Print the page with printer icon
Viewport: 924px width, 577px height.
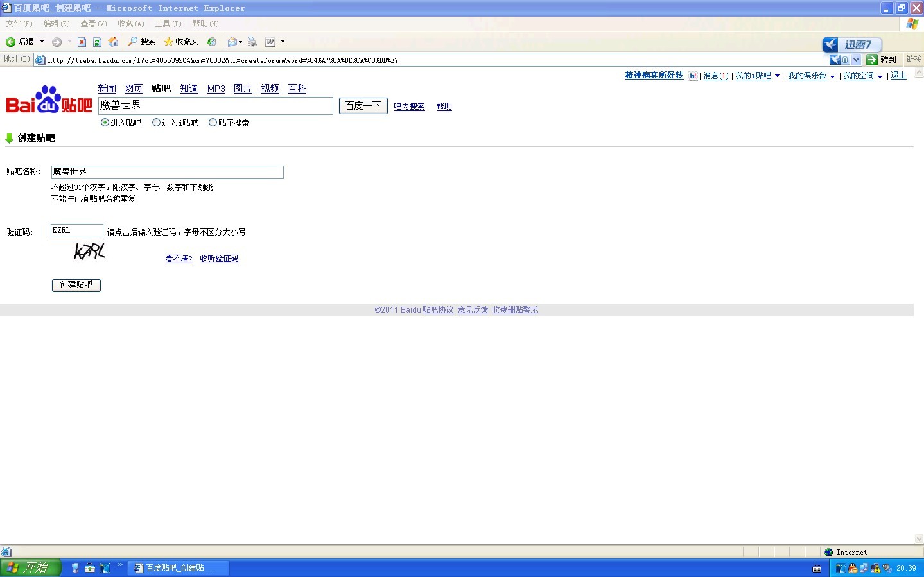coord(252,42)
